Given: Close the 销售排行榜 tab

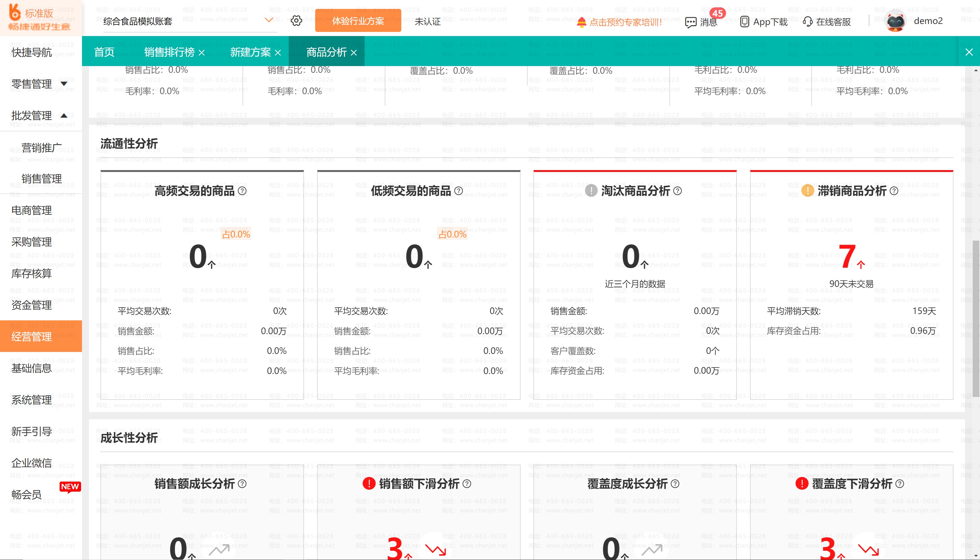Looking at the screenshot, I should pyautogui.click(x=202, y=53).
